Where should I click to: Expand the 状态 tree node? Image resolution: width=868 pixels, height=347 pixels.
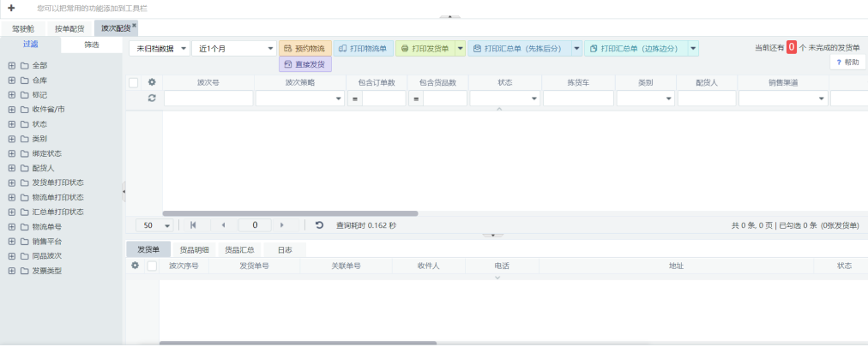pyautogui.click(x=11, y=123)
